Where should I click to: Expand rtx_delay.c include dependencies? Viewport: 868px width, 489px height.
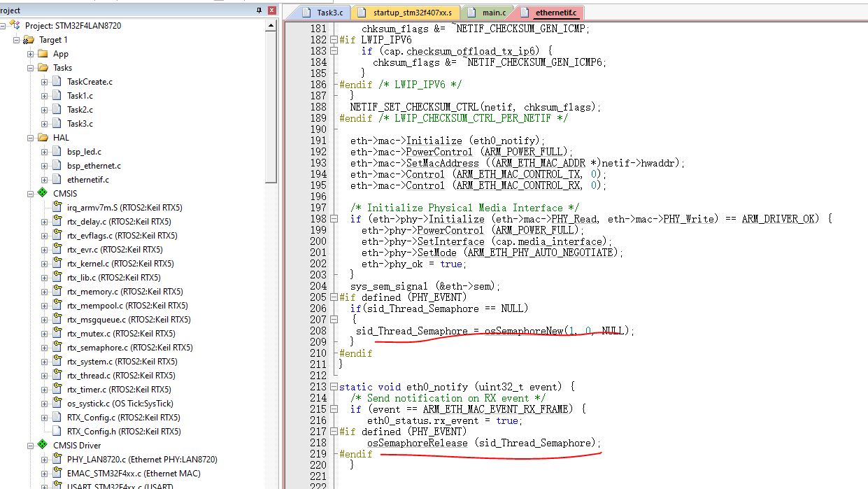[x=45, y=222]
